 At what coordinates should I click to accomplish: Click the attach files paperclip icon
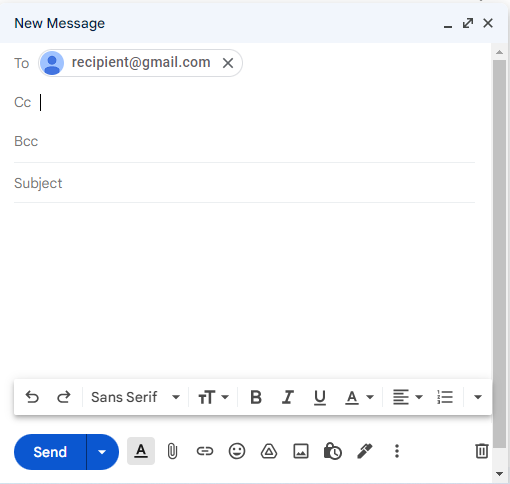pyautogui.click(x=172, y=452)
